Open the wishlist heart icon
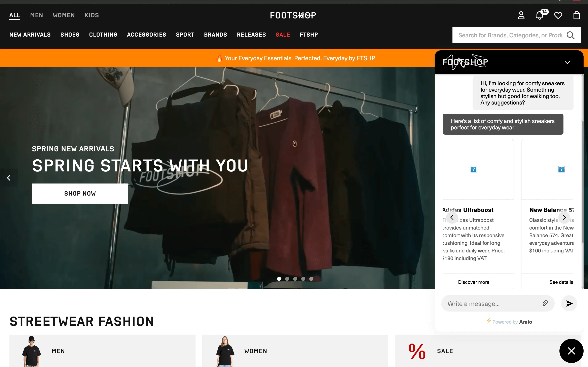The height and width of the screenshot is (367, 588). pos(558,15)
